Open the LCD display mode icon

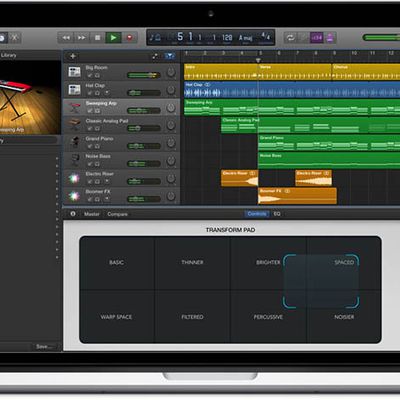click(x=155, y=38)
